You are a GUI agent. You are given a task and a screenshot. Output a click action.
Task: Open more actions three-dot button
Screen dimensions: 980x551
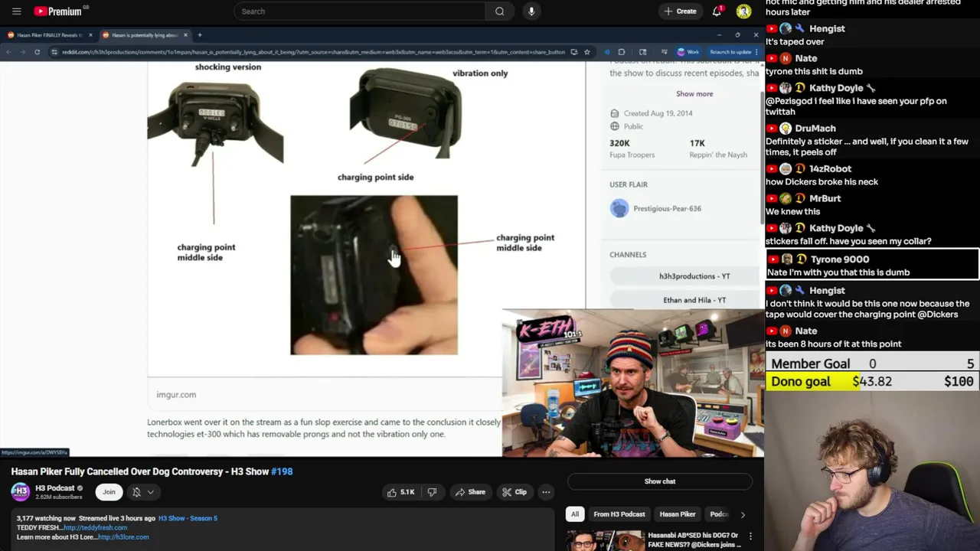pyautogui.click(x=546, y=492)
